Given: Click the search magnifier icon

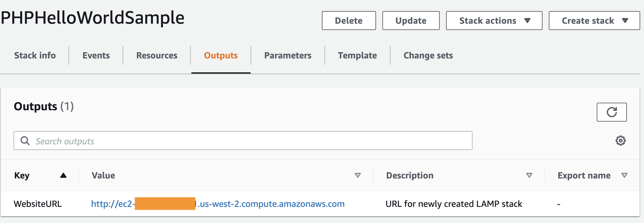Looking at the screenshot, I should click(x=25, y=141).
